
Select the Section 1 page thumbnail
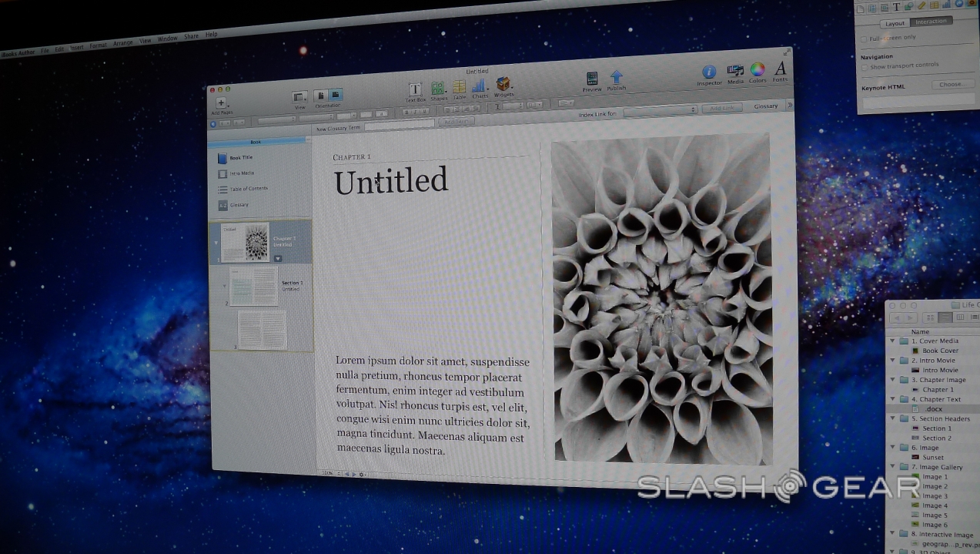pos(253,287)
